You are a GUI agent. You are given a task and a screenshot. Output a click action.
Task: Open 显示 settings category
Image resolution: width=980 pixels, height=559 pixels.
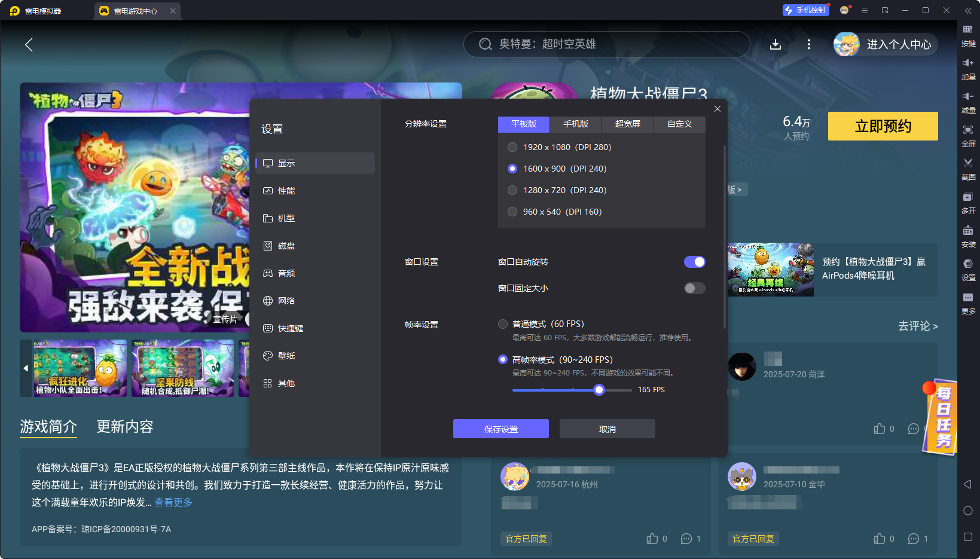pos(315,163)
